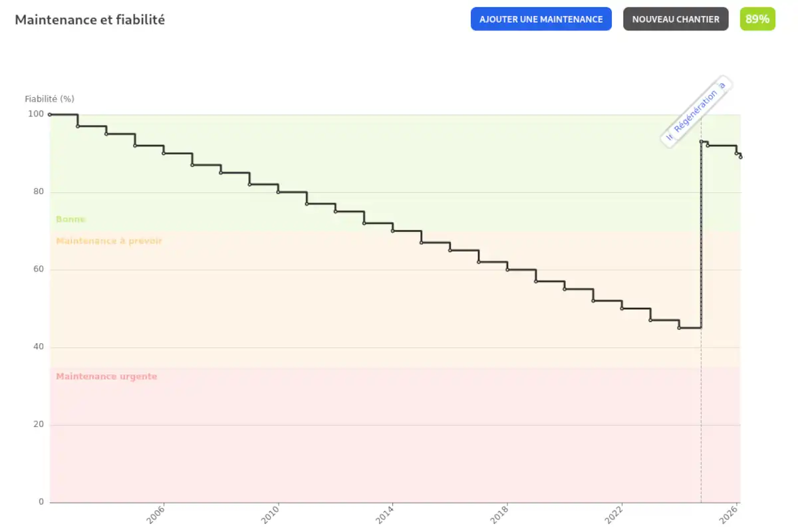Viewport: 798px width, 532px height.
Task: Open the rotated Régénération annotation label
Action: pos(696,111)
